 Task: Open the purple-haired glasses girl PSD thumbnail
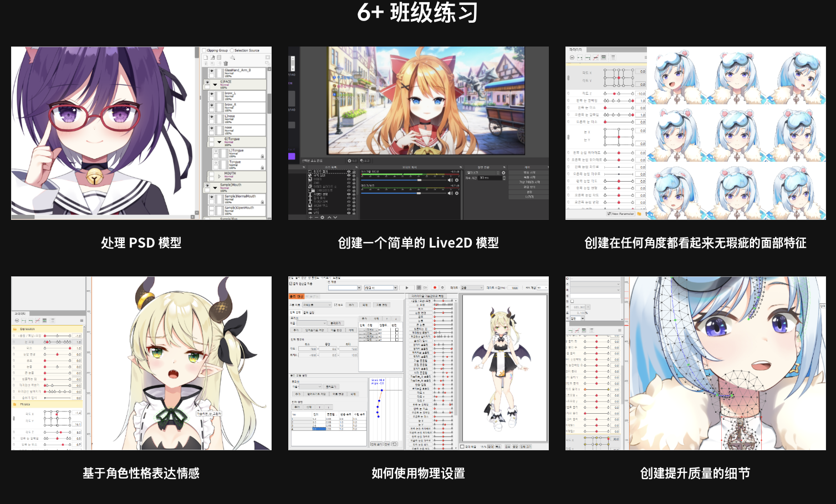pyautogui.click(x=141, y=133)
